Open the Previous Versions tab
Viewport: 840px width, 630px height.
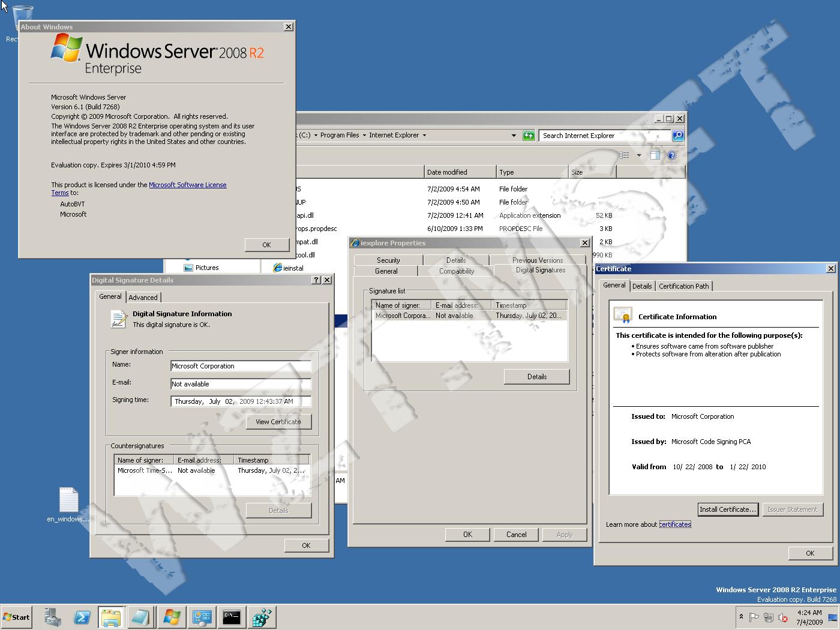(538, 260)
